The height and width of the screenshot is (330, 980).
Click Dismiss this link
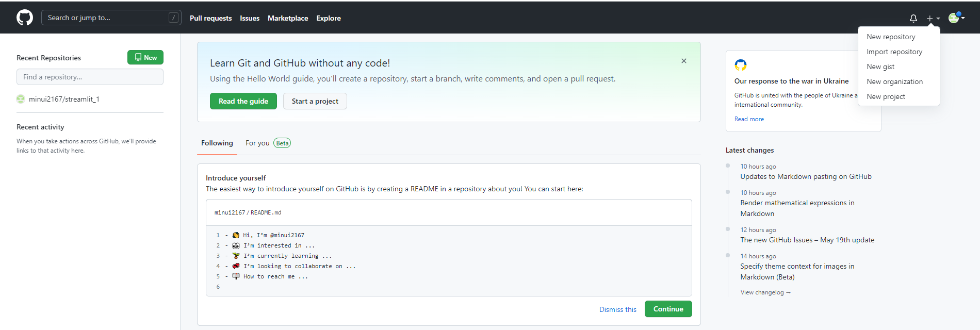618,309
